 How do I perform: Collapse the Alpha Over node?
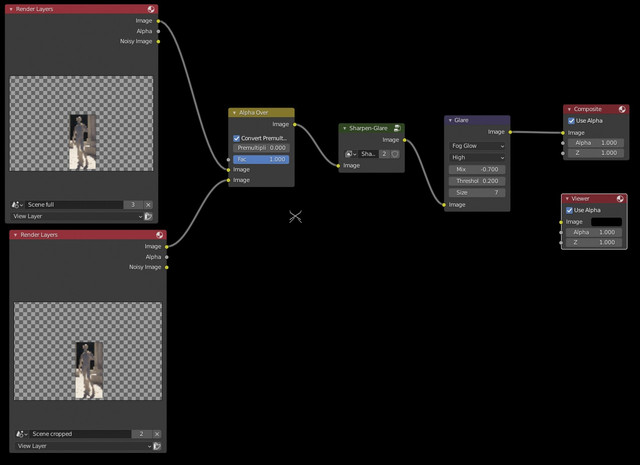234,112
